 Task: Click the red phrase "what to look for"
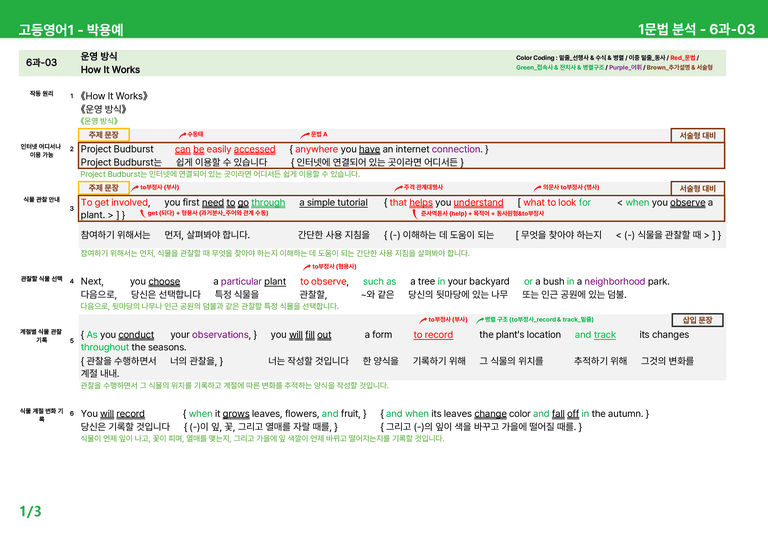pyautogui.click(x=557, y=202)
